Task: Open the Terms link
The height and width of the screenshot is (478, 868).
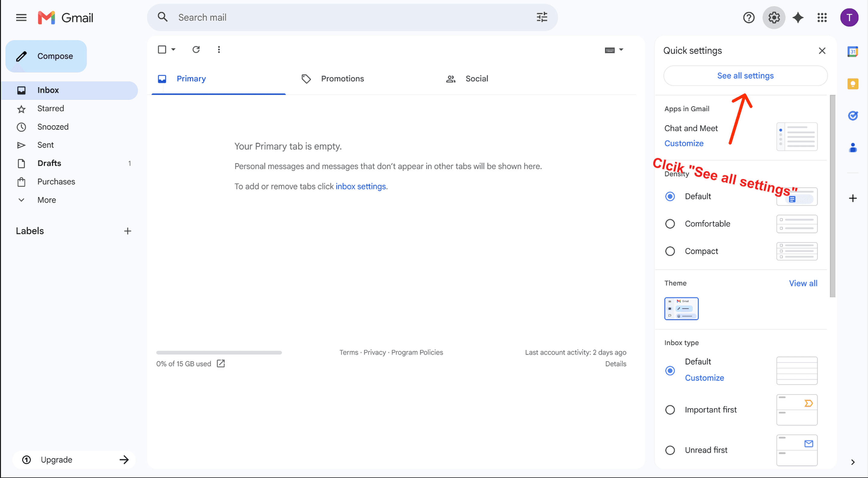Action: pyautogui.click(x=349, y=352)
